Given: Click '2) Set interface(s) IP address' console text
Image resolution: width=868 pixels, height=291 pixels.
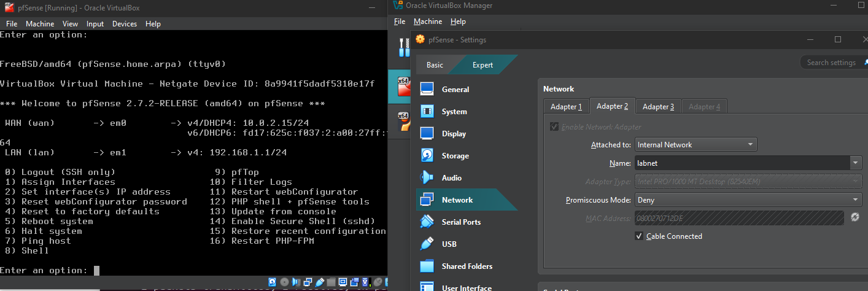Looking at the screenshot, I should [x=88, y=192].
